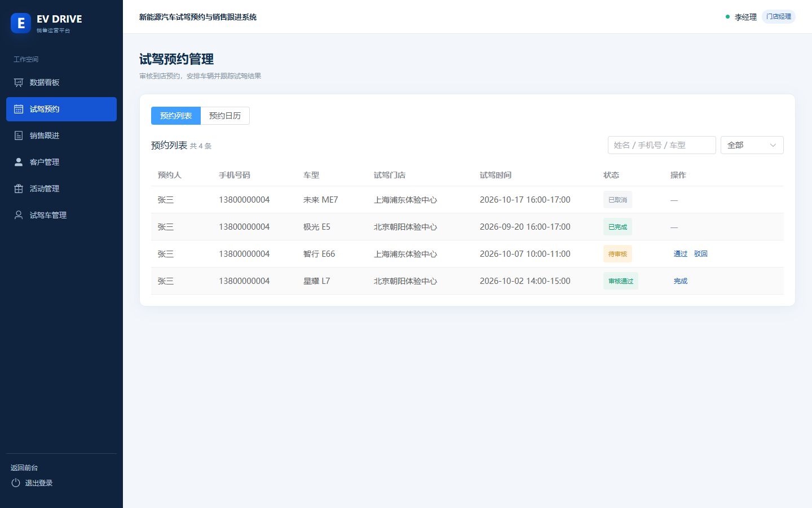Select the 预约列表 tab
This screenshot has height=508, width=812.
pos(176,116)
